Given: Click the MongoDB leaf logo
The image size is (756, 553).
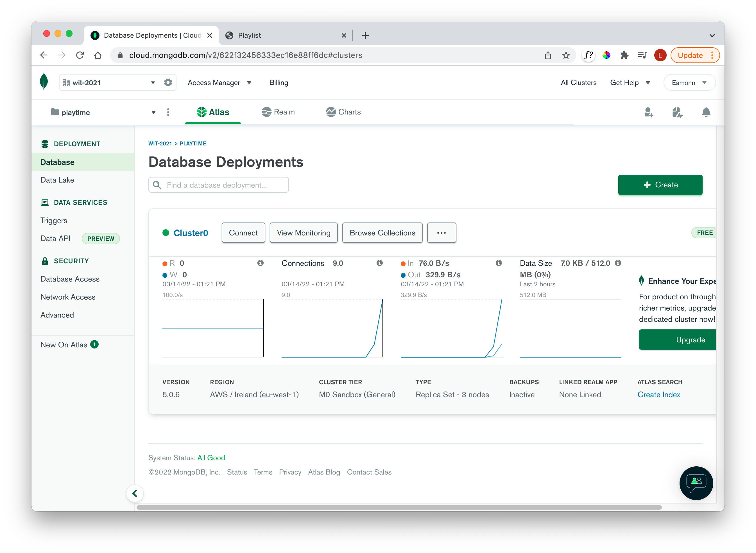Looking at the screenshot, I should click(44, 82).
